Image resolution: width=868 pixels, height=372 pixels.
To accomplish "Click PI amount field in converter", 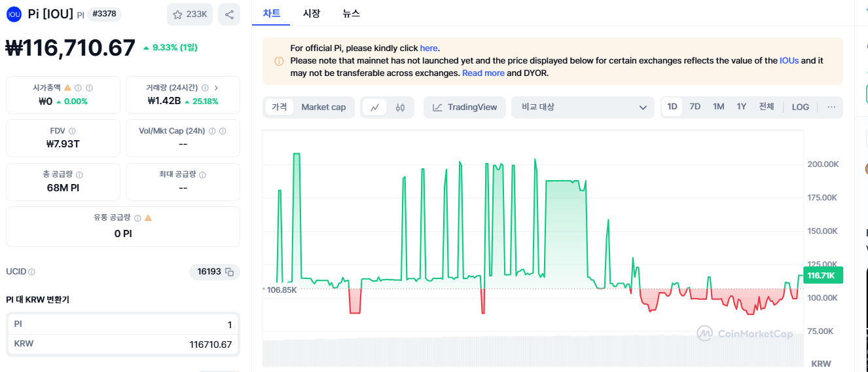I will (123, 325).
